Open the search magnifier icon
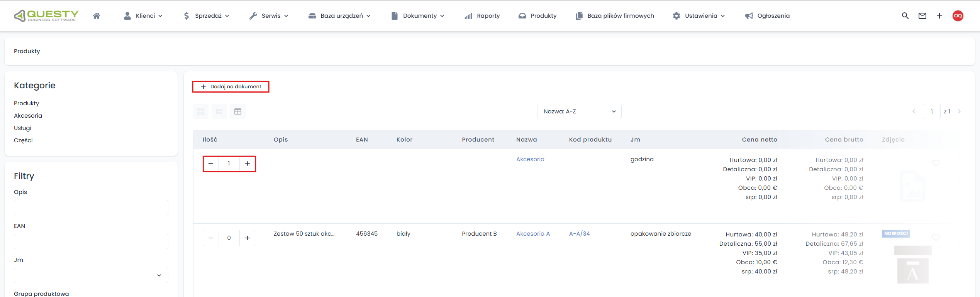The height and width of the screenshot is (297, 980). click(x=905, y=16)
